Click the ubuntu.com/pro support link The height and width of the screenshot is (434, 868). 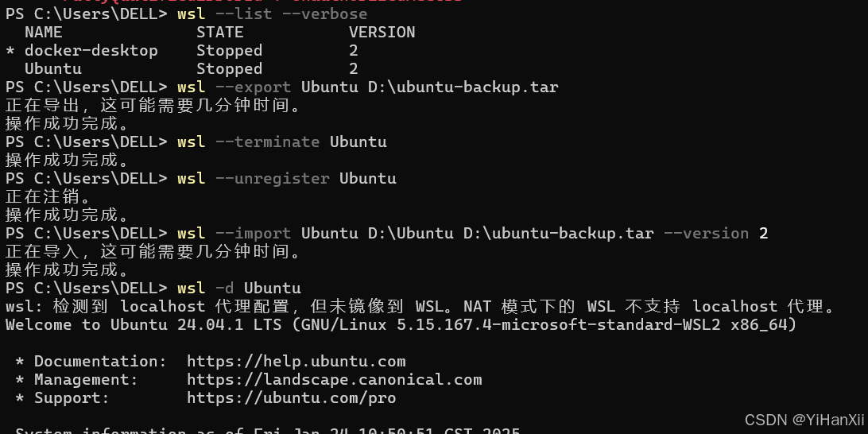point(291,398)
